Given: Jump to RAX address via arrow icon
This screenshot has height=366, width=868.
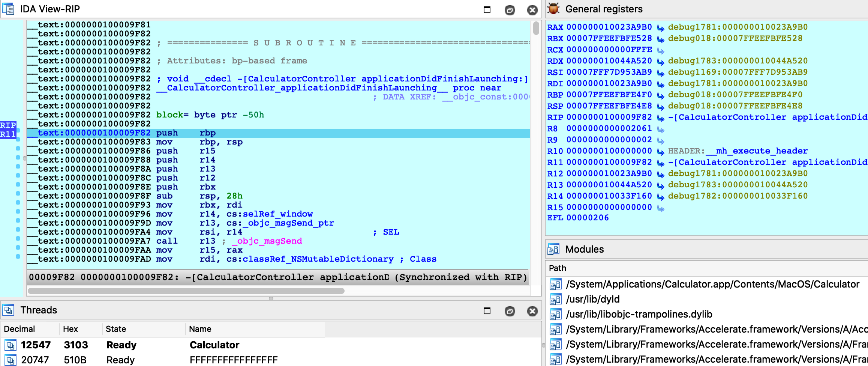Looking at the screenshot, I should (660, 28).
